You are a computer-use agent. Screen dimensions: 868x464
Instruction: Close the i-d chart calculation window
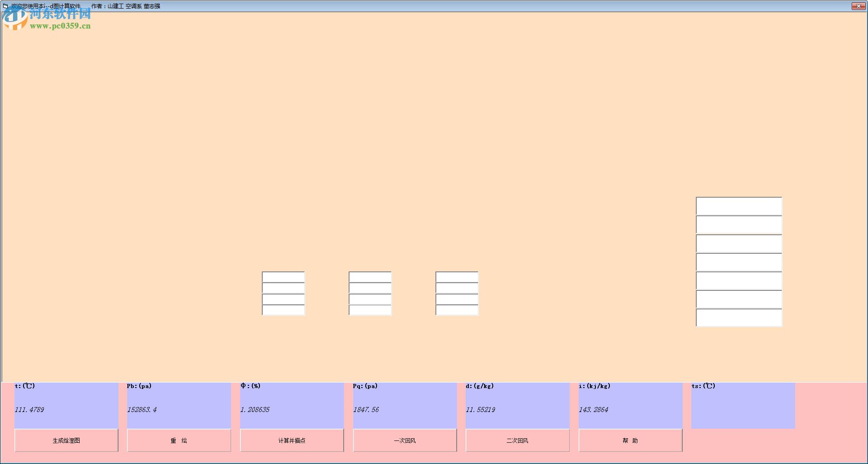858,6
